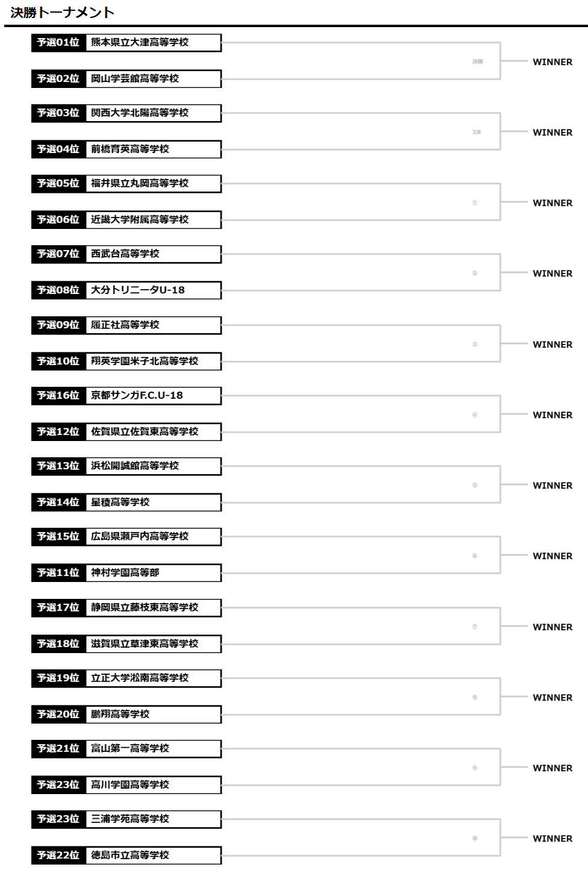Click the 決勝トーナメント heading
588x873 pixels.
click(x=63, y=12)
